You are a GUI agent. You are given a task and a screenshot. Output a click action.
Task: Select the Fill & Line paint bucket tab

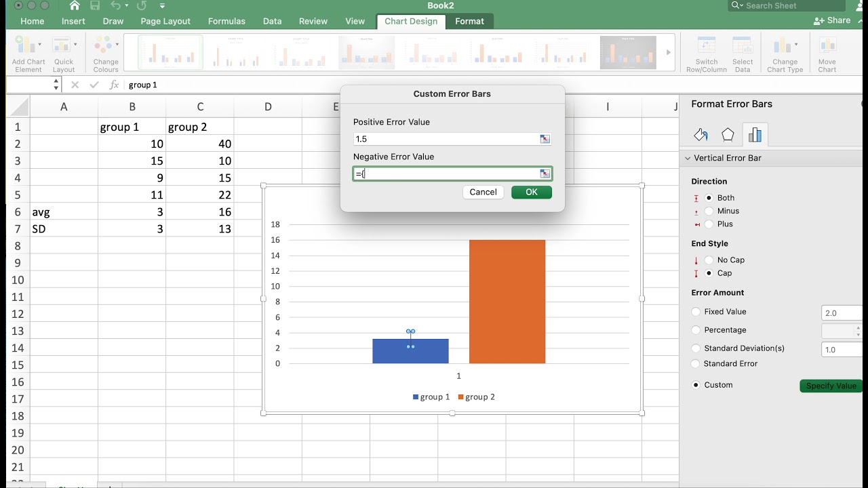pyautogui.click(x=701, y=135)
